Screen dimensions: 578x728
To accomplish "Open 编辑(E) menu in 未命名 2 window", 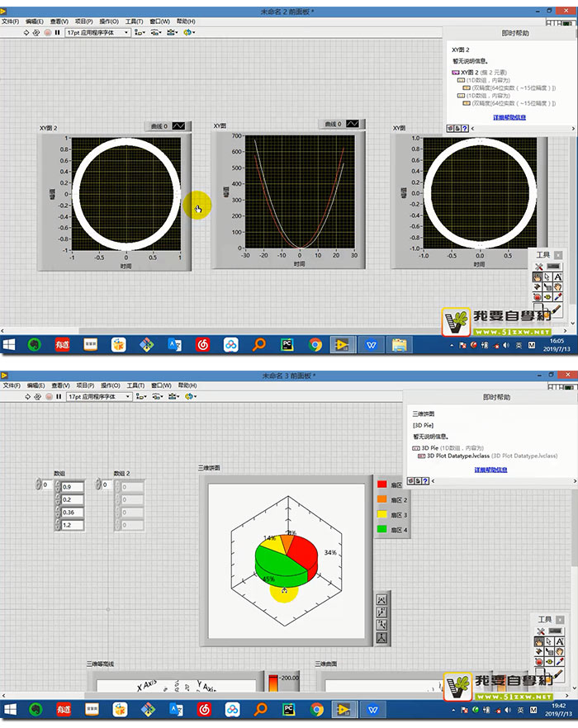I will [x=35, y=21].
